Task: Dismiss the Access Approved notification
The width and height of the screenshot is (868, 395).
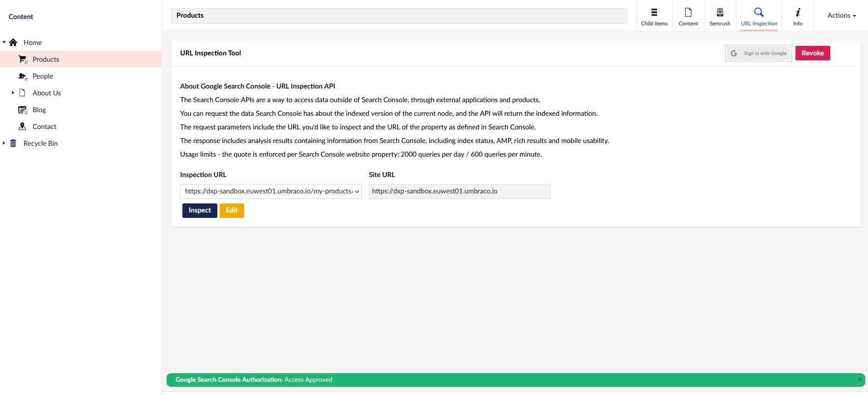Action: click(x=859, y=380)
